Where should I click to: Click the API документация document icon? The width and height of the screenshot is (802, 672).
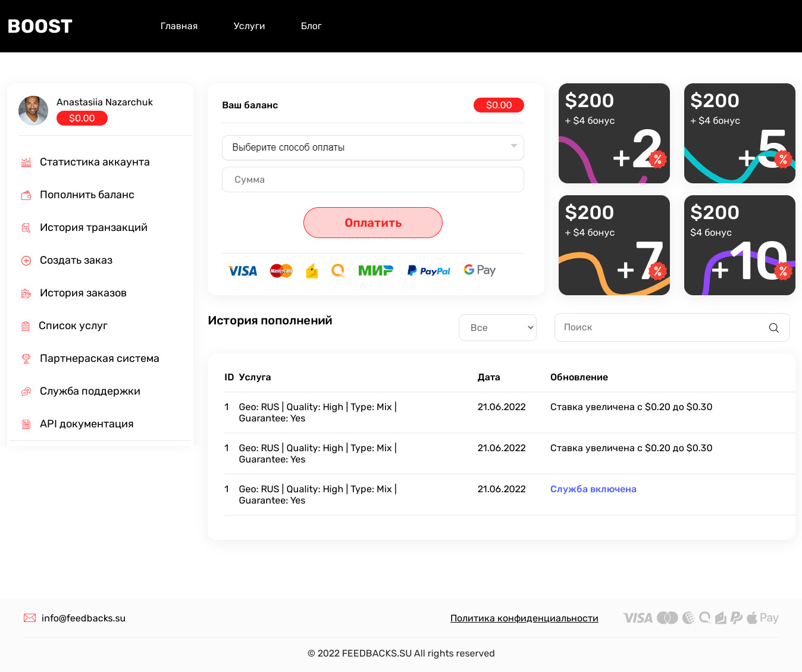click(x=26, y=424)
